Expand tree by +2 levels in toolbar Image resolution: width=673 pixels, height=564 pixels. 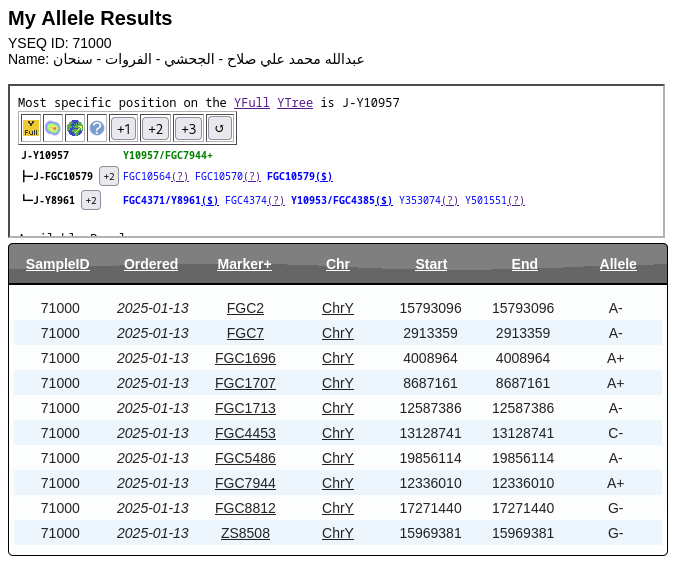pos(155,128)
